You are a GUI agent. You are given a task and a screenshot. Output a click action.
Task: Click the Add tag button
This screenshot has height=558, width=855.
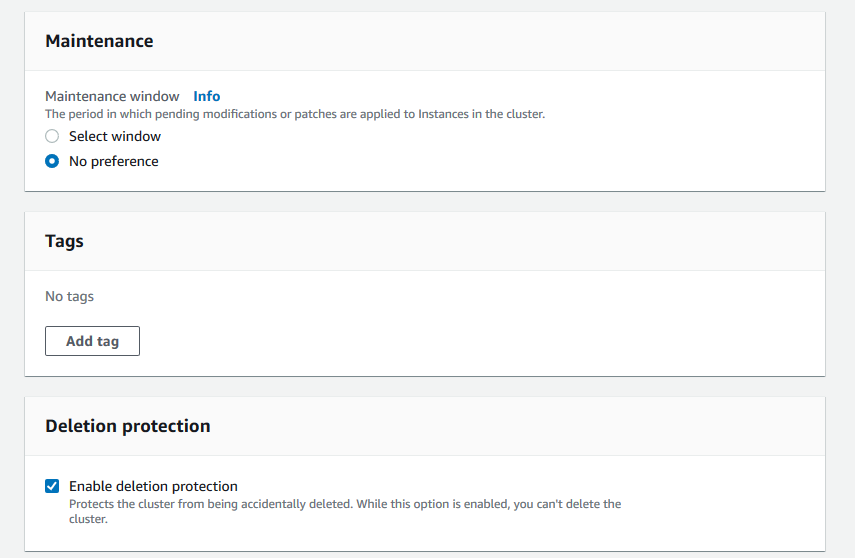pyautogui.click(x=92, y=341)
